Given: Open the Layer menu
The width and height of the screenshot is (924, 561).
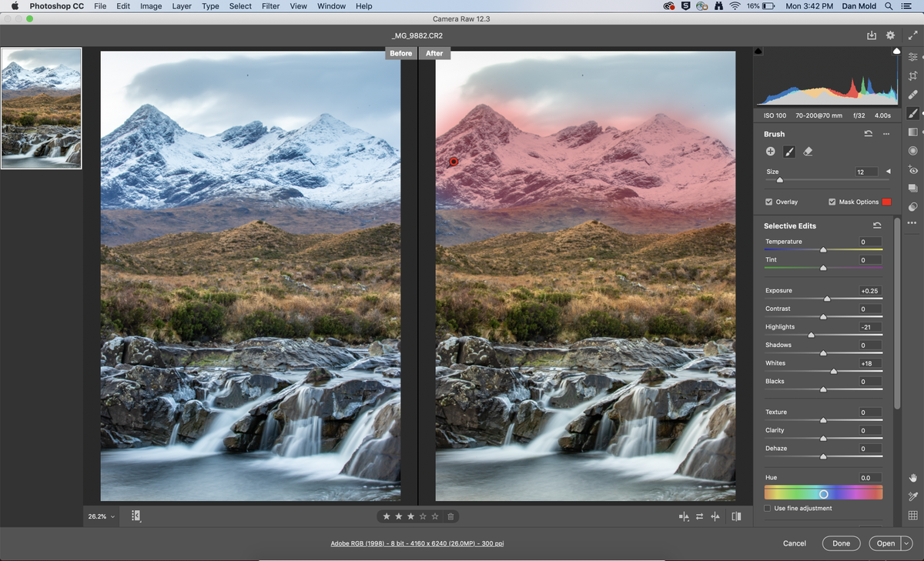Looking at the screenshot, I should [x=182, y=6].
